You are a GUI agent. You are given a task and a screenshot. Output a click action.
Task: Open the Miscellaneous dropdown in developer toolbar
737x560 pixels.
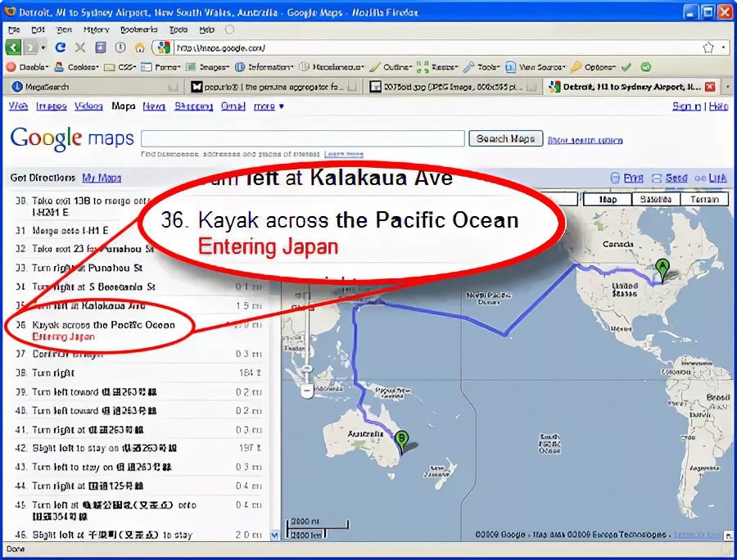click(332, 67)
